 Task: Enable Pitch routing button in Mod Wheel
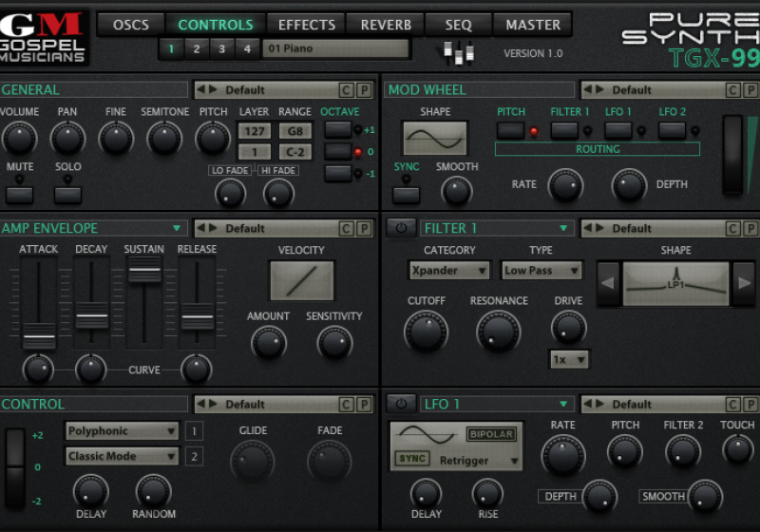pos(510,130)
